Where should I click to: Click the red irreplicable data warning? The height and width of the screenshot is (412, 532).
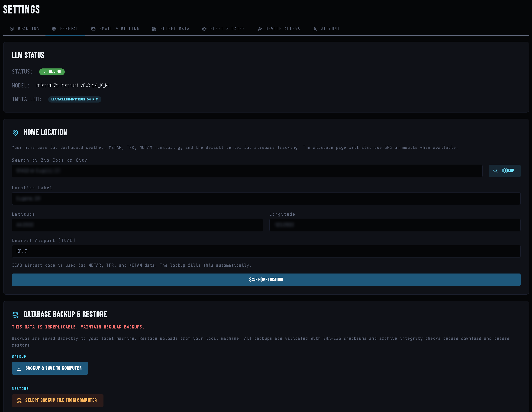[x=78, y=327]
